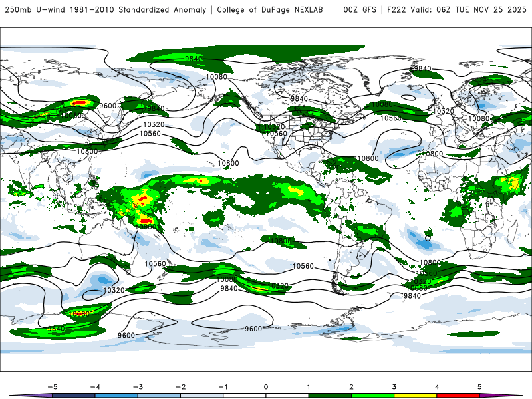The width and height of the screenshot is (532, 399).
Task: Click the '5' colorbar tick label
Action: pyautogui.click(x=479, y=387)
